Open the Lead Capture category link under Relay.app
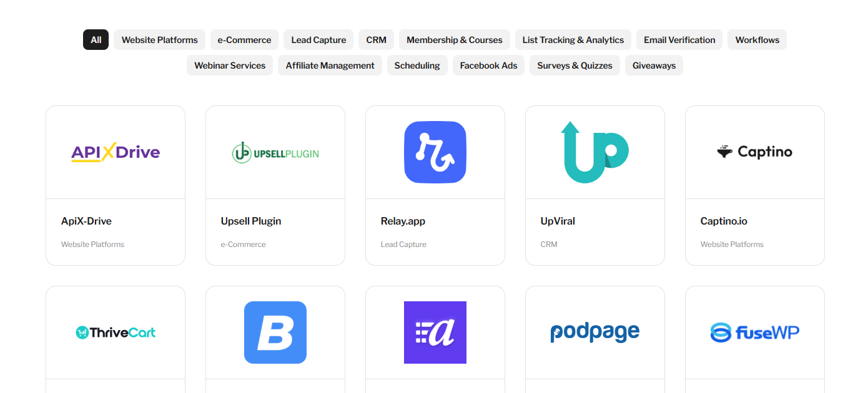 [403, 244]
